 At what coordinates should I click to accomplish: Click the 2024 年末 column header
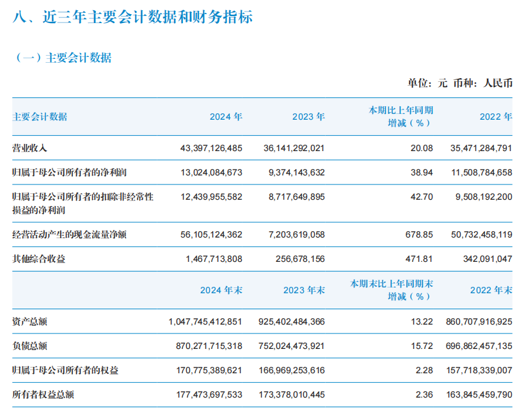point(221,290)
